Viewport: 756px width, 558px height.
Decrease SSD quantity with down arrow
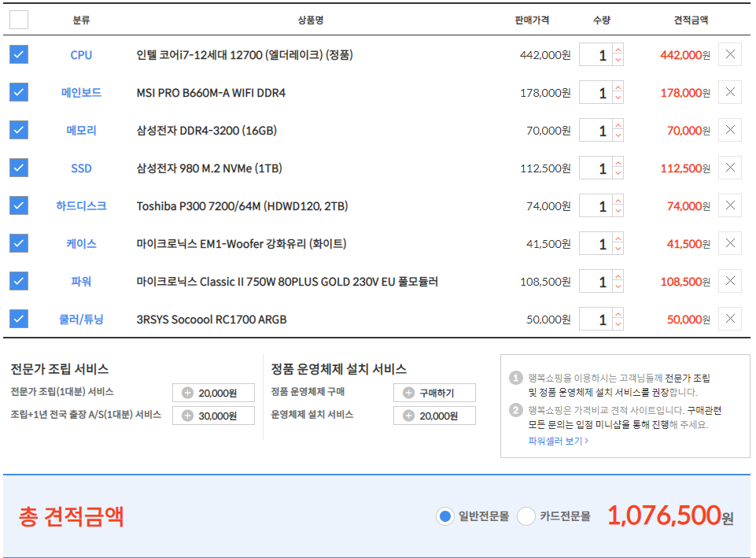(618, 174)
